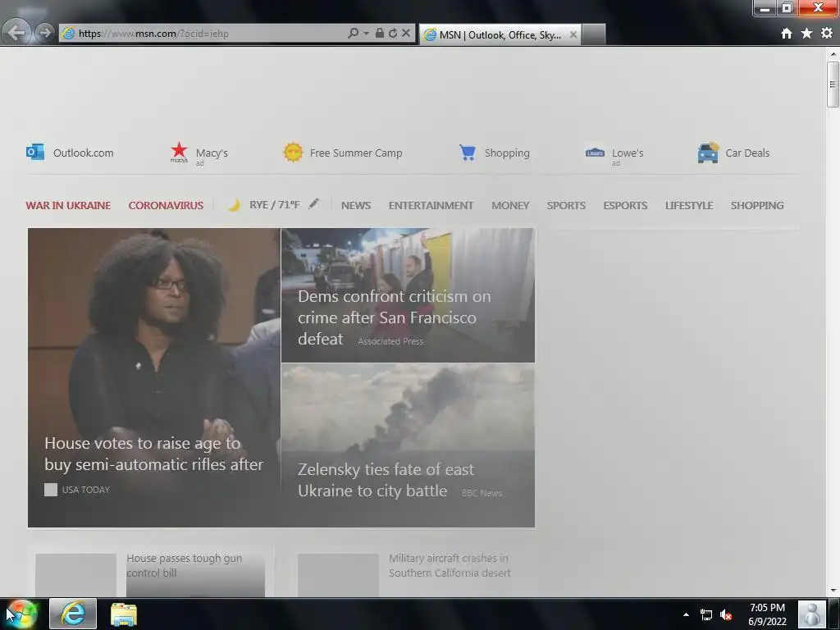Open the Windows Start orb
Viewport: 840px width, 630px height.
point(21,614)
